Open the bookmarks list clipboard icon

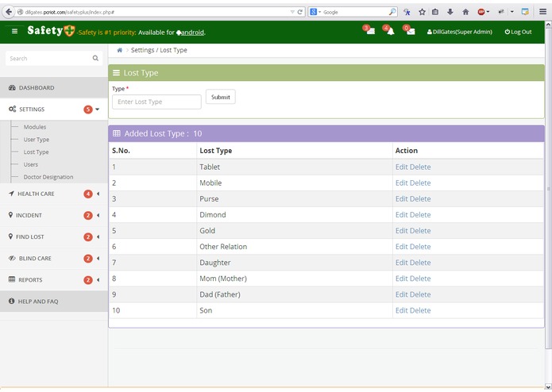[x=435, y=12]
